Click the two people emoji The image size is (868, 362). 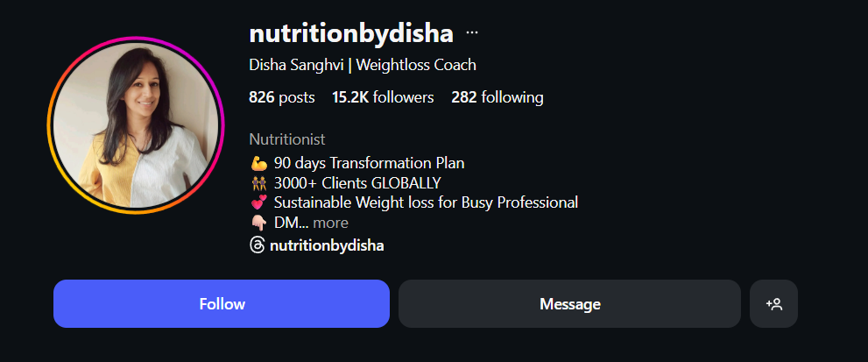[258, 183]
